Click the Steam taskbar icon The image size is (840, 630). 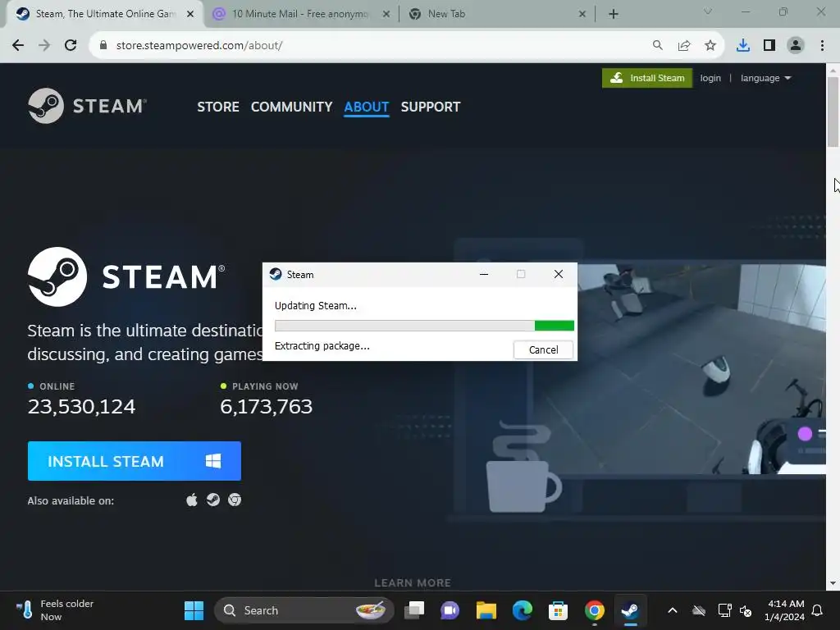coord(631,610)
